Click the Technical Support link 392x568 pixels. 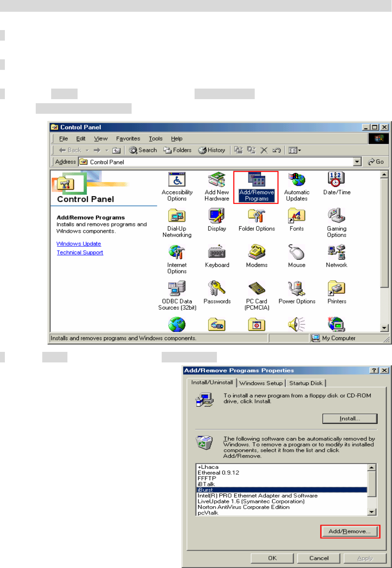click(x=80, y=253)
